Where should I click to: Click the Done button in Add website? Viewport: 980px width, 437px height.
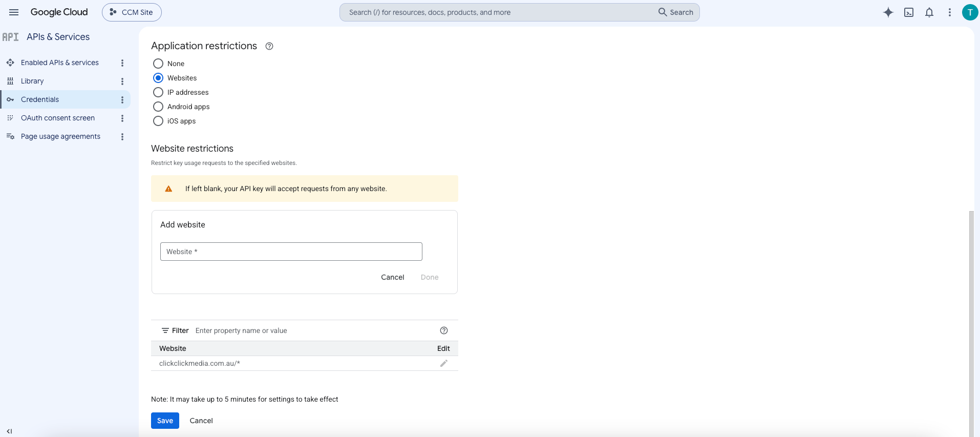click(x=430, y=277)
